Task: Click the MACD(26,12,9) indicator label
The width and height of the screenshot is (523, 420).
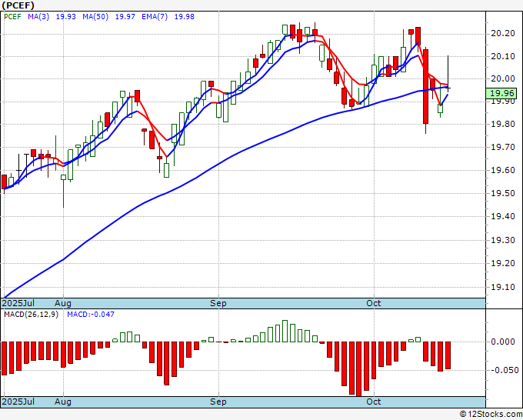Action: 31,315
